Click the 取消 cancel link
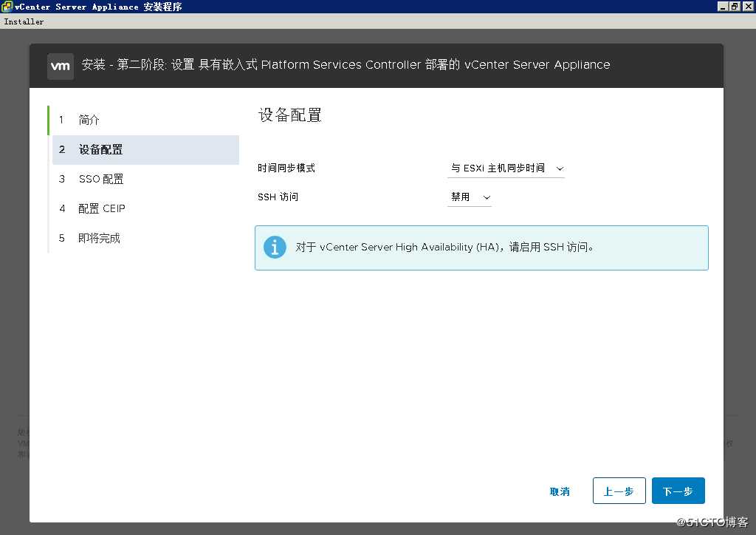Viewport: 756px width, 535px height. click(560, 491)
